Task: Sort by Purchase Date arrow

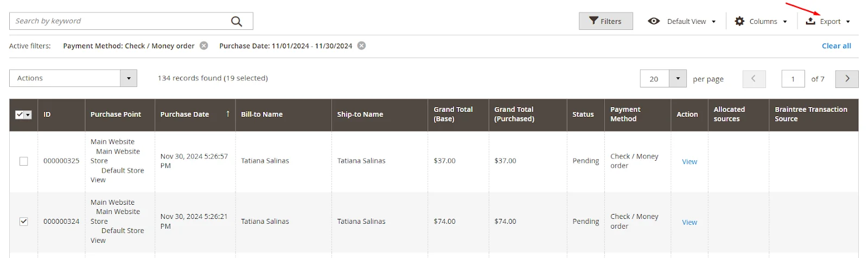Action: point(228,114)
